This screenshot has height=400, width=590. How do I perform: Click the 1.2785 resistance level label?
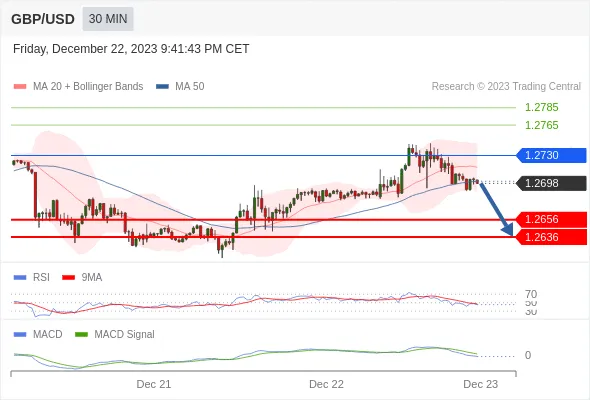(541, 107)
